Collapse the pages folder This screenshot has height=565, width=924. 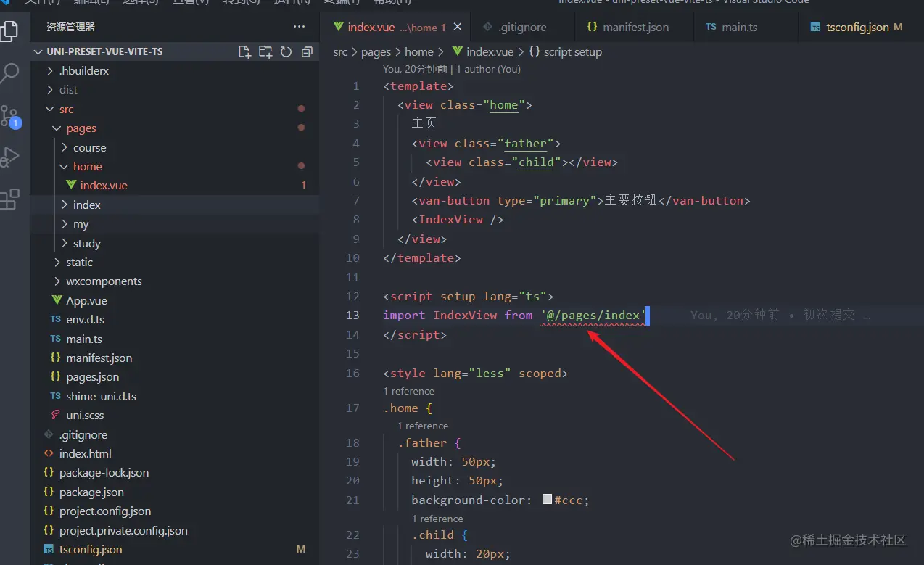[174, 128]
